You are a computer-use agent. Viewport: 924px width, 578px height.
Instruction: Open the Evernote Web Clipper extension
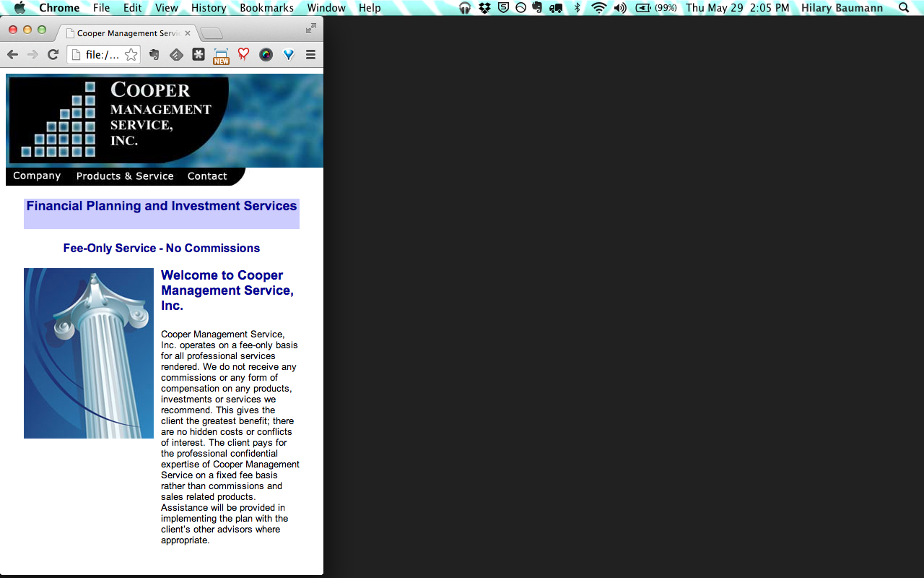pyautogui.click(x=154, y=55)
